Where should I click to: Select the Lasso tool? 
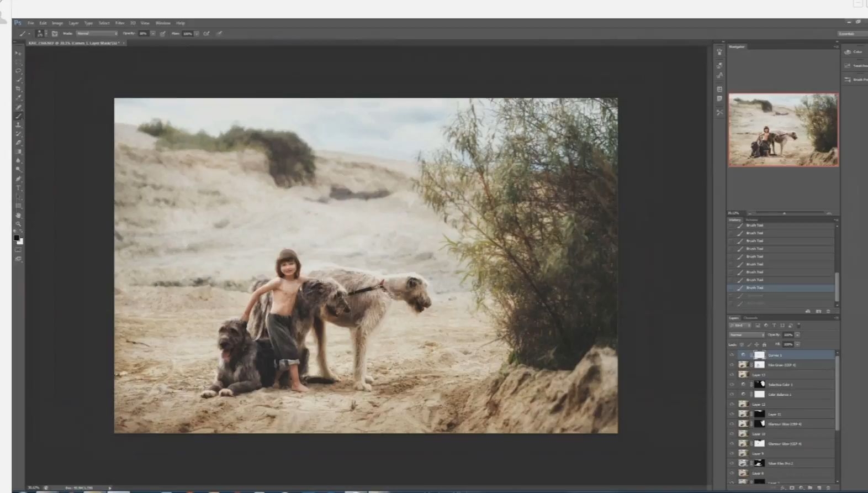[18, 71]
